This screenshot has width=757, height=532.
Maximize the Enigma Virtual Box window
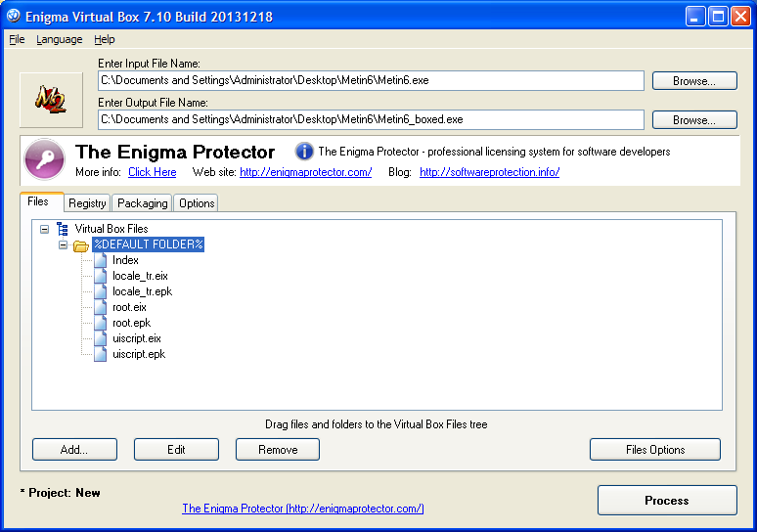(718, 17)
